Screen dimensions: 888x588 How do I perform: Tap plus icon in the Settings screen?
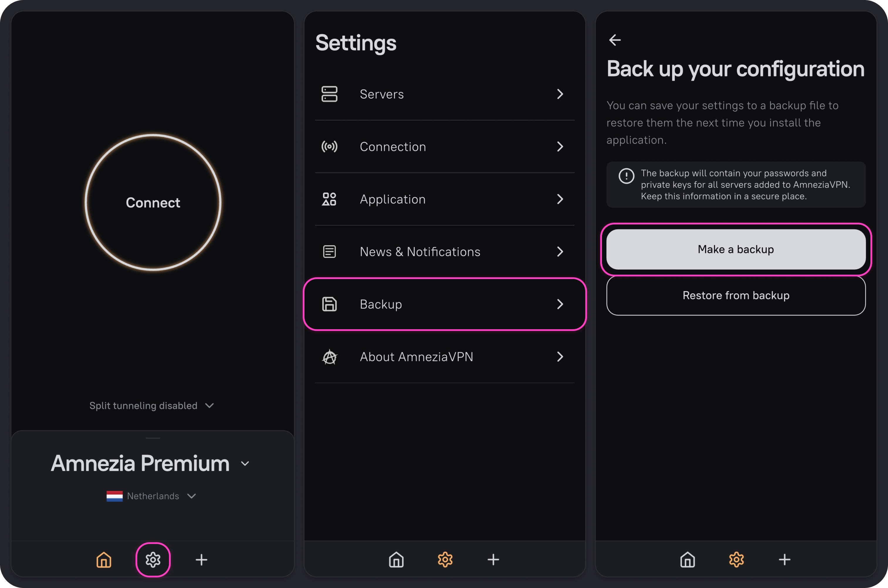click(493, 560)
